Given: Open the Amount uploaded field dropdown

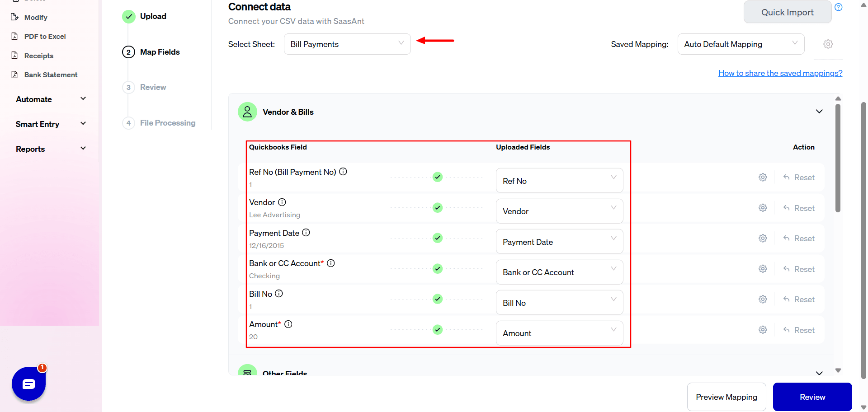Looking at the screenshot, I should 559,333.
